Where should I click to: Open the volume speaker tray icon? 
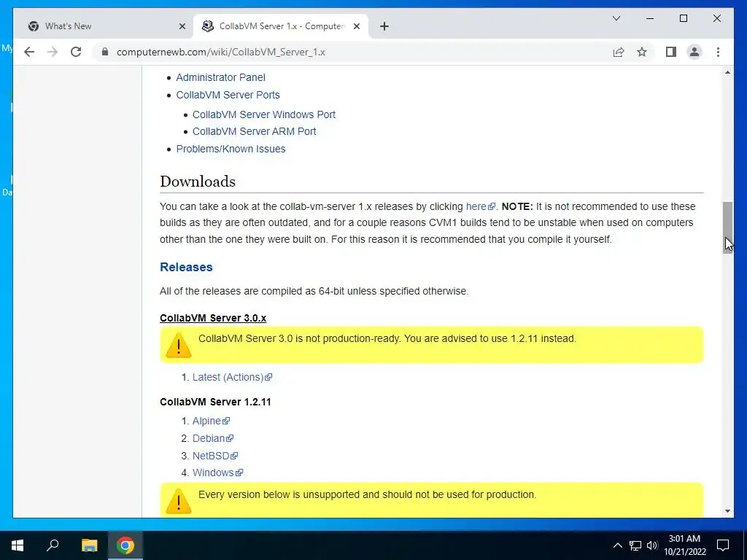pos(652,545)
